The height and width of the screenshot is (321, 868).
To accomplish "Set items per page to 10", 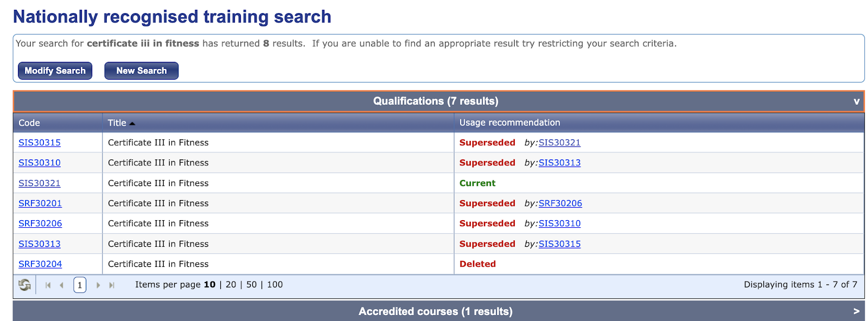I will [209, 285].
